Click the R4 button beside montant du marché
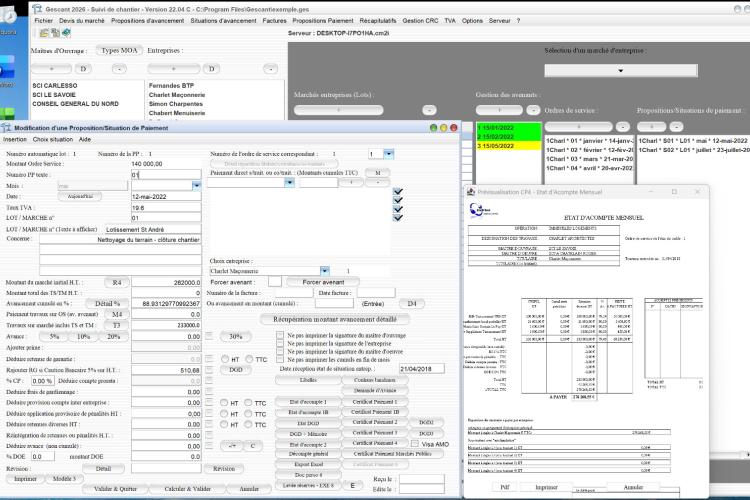This screenshot has height=500, width=750. point(117,283)
